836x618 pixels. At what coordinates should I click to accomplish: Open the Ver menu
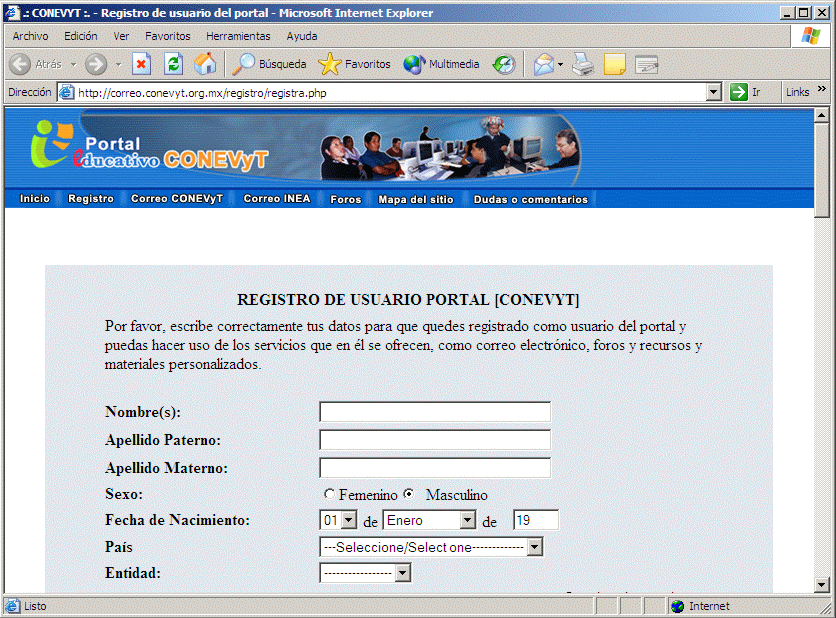pyautogui.click(x=121, y=36)
